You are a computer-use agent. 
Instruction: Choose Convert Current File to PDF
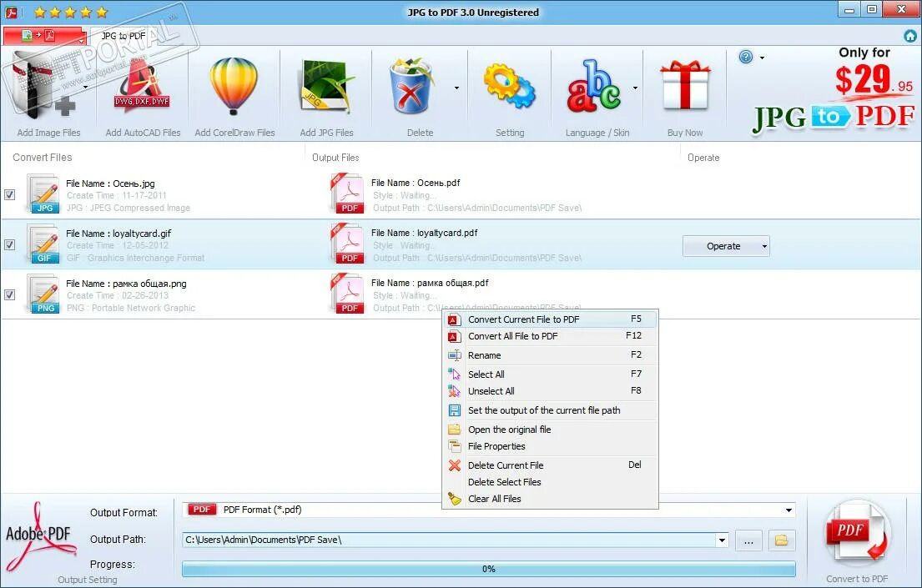coord(550,319)
